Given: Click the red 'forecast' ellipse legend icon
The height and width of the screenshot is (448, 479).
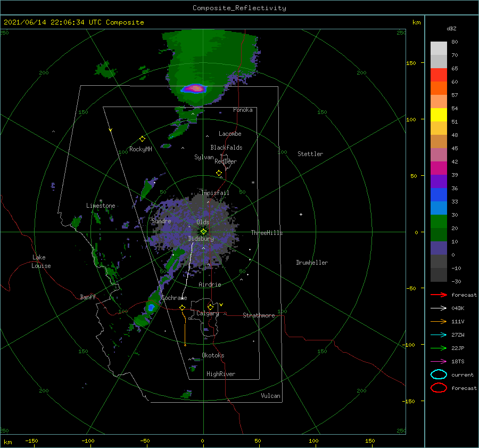Looking at the screenshot, I should (x=439, y=388).
